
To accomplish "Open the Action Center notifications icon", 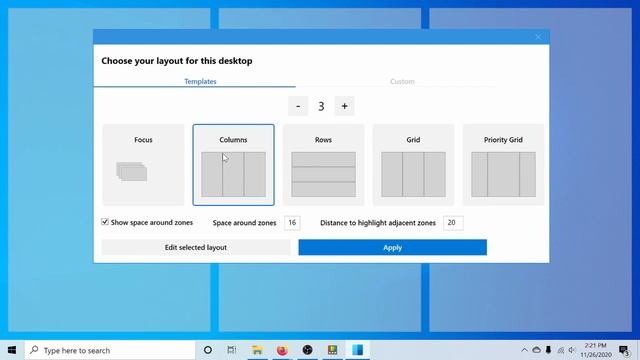I will [x=624, y=350].
